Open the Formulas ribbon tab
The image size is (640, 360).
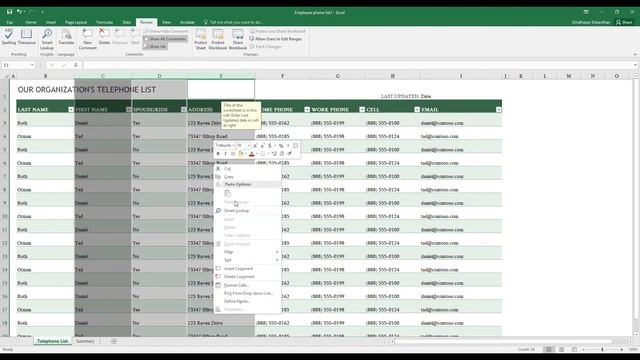(105, 22)
